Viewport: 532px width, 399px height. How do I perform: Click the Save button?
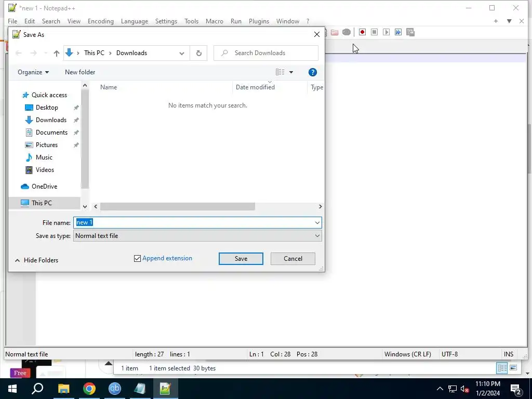coord(241,259)
